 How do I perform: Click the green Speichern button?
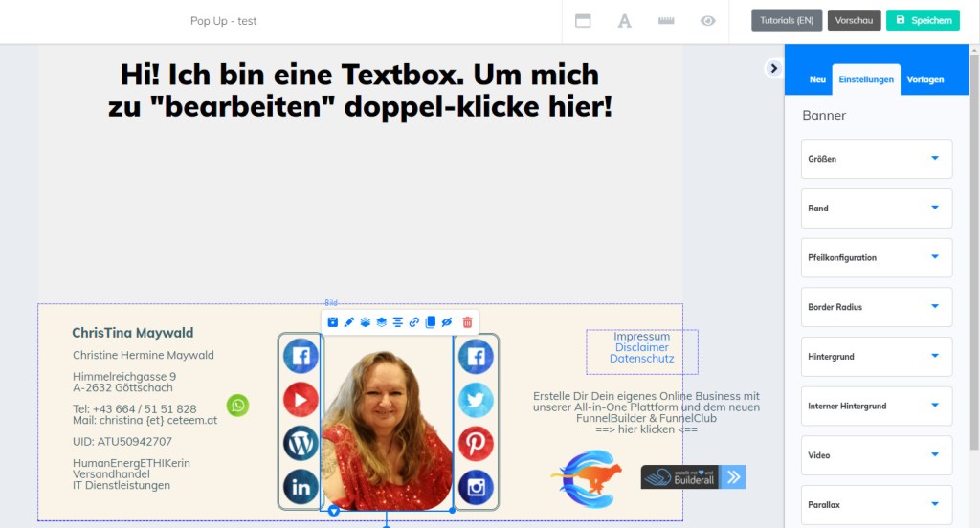coord(923,20)
